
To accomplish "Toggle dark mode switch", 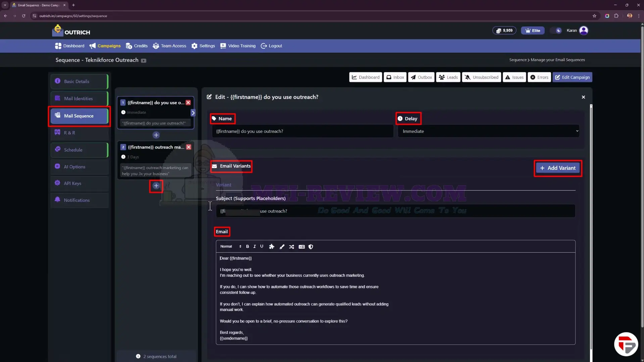I will (x=556, y=31).
